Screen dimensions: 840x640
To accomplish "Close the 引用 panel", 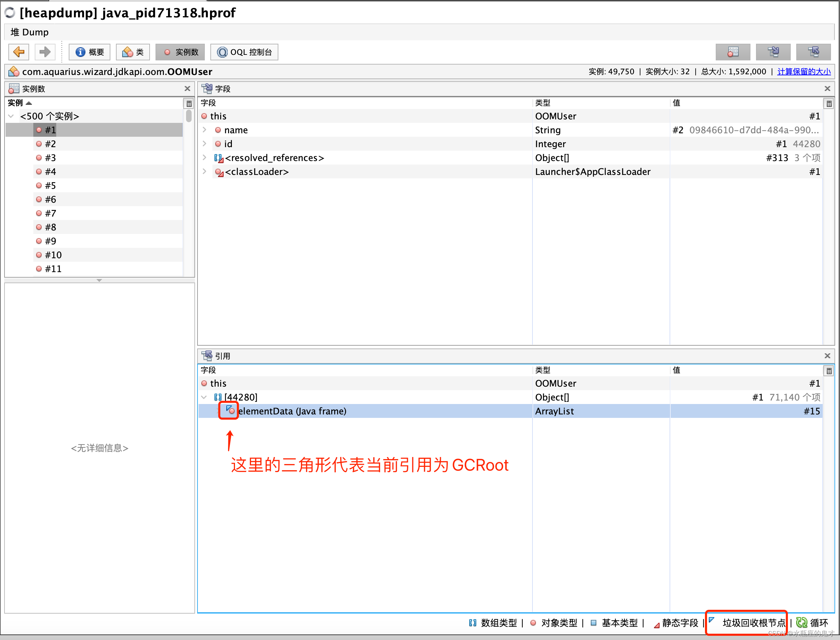I will [x=828, y=356].
